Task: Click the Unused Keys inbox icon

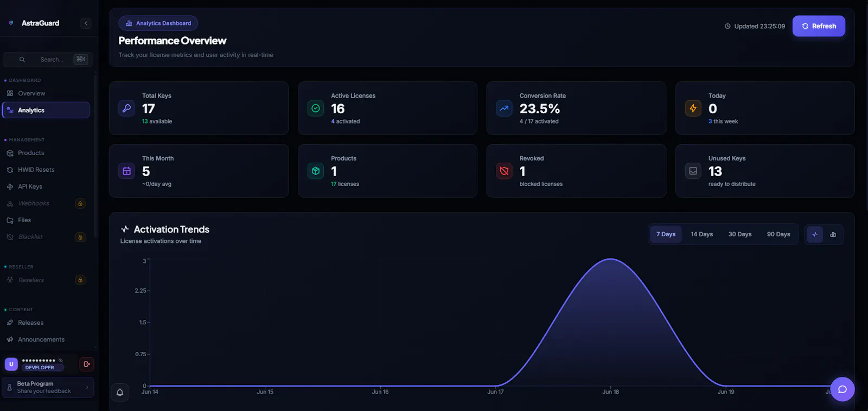Action: point(693,171)
